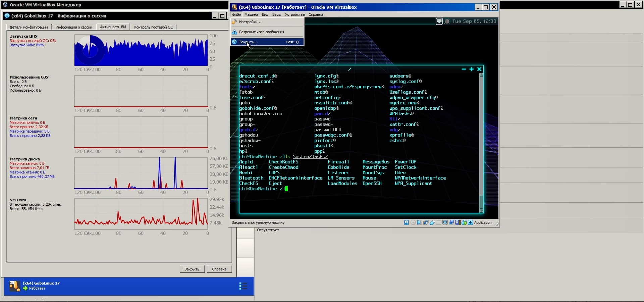Click the network adapters status icon
The height and width of the screenshot is (302, 644).
point(426,222)
